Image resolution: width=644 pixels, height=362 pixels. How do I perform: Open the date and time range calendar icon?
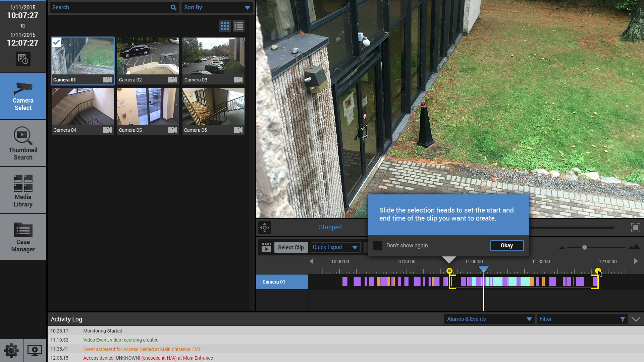point(23,59)
